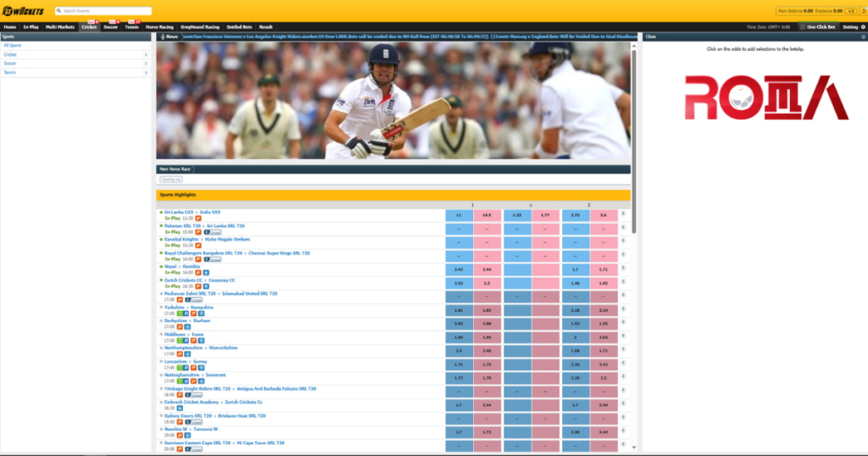Viewport: 868px width, 456px height.
Task: Pin the Derbyshire v Durham match
Action: [623, 322]
